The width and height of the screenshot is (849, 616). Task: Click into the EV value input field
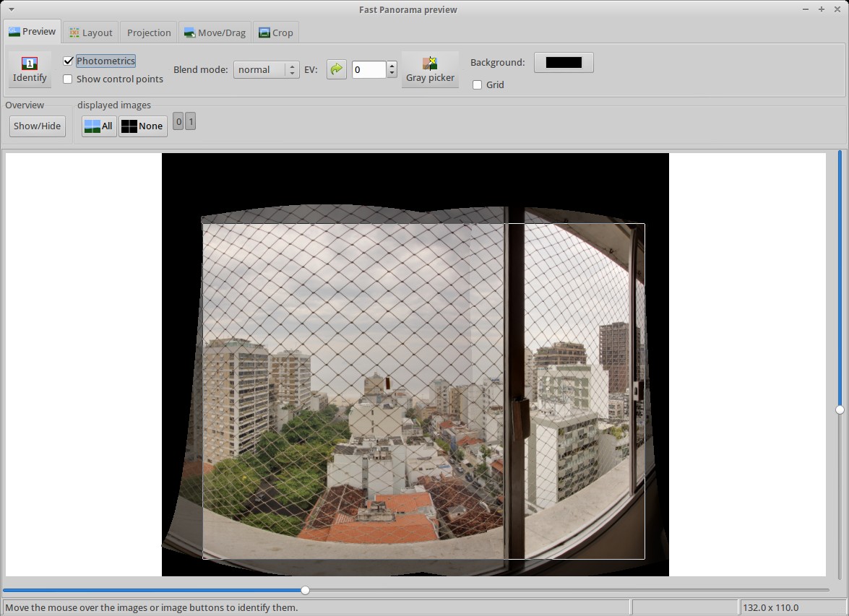coord(369,69)
